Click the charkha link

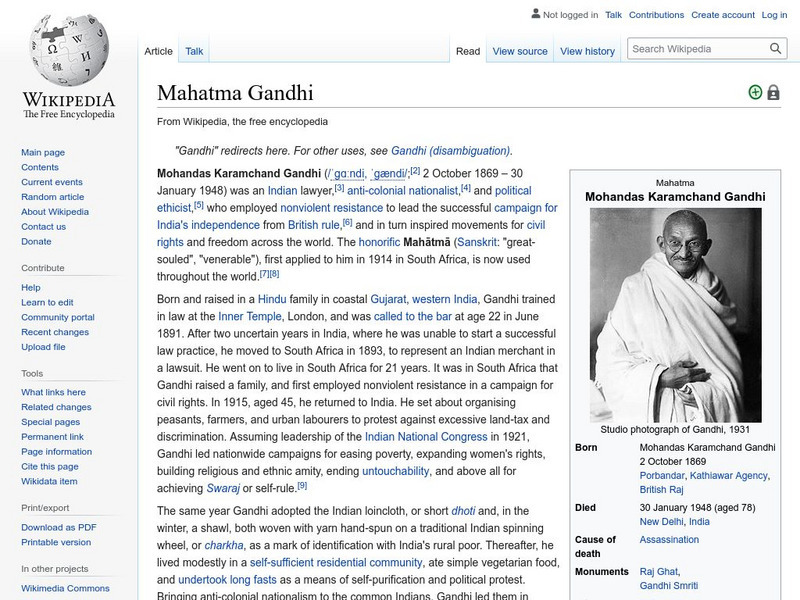pos(223,545)
